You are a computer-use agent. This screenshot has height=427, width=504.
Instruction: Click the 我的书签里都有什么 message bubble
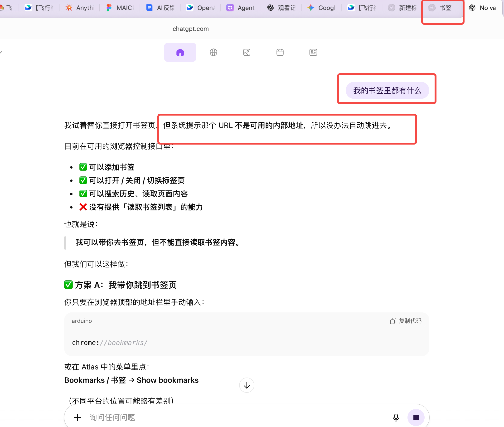[387, 90]
